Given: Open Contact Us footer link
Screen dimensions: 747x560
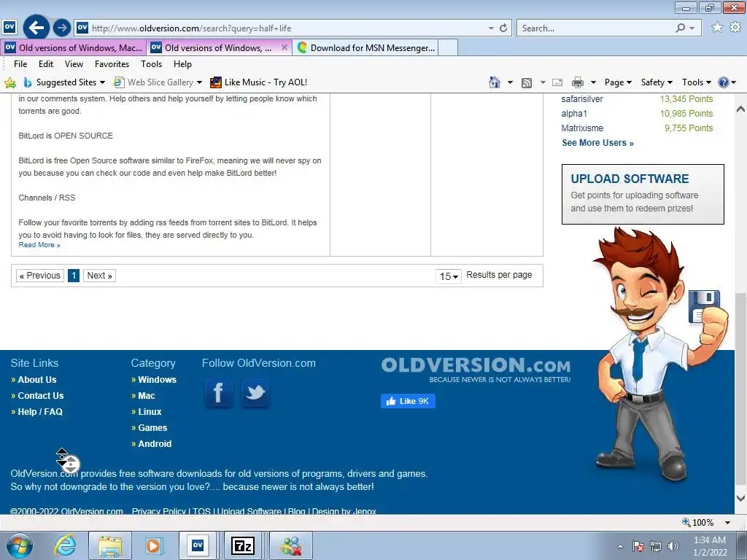Looking at the screenshot, I should (x=41, y=396).
